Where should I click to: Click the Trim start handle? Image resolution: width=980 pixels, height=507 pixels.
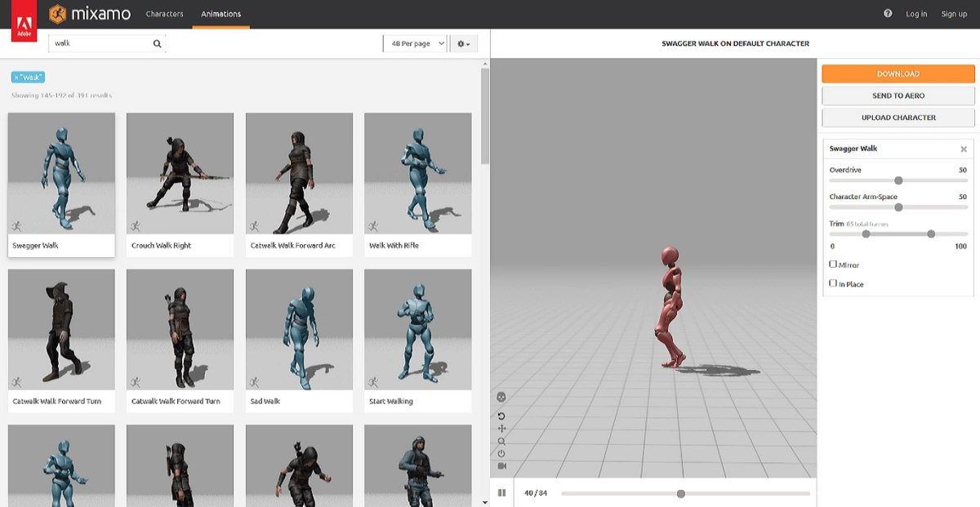coord(866,233)
